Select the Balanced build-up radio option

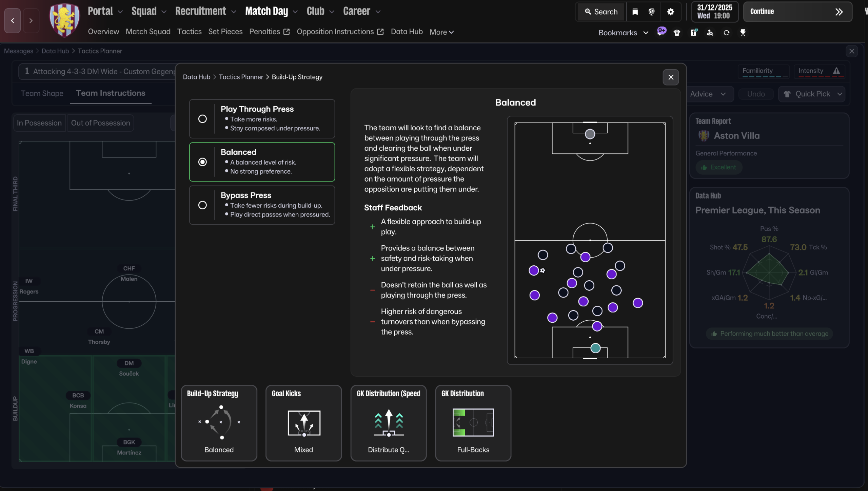tap(202, 162)
